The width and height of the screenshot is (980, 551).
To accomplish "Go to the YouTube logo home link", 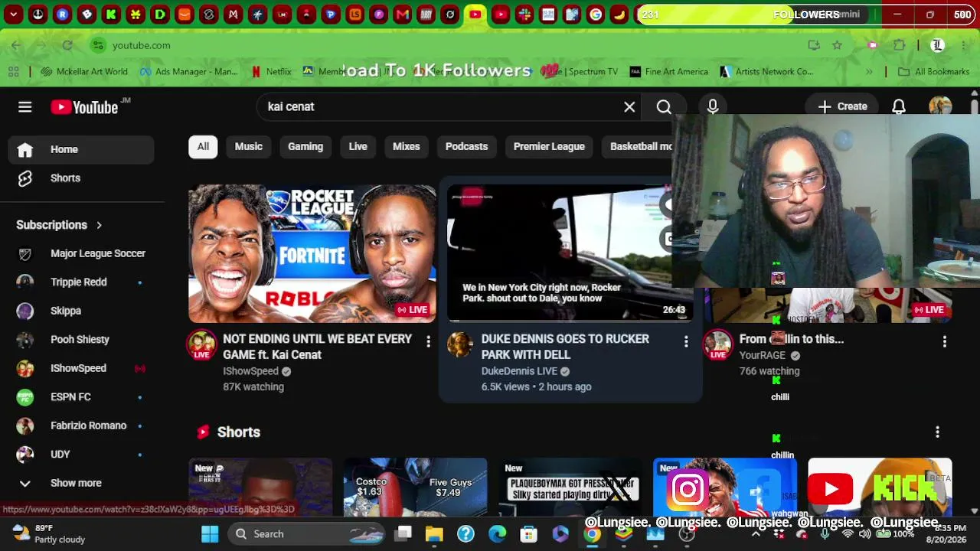I will (84, 107).
